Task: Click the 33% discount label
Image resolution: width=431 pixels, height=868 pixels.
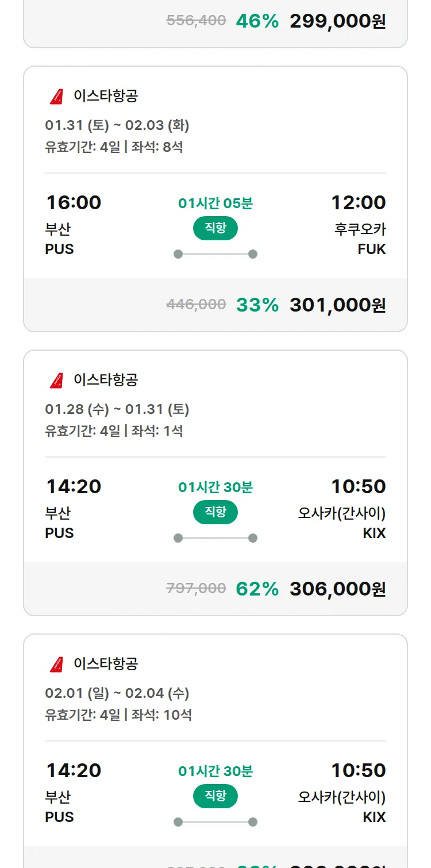Action: [x=257, y=305]
